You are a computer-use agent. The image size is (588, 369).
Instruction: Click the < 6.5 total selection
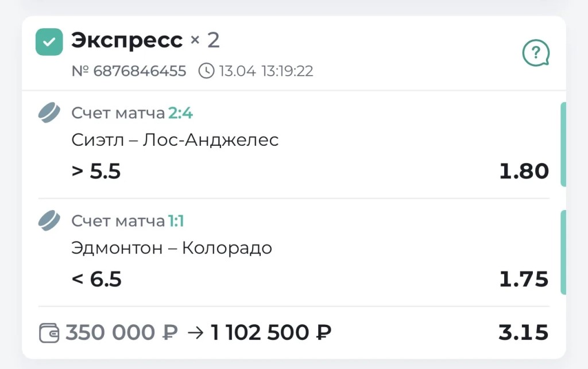(96, 279)
